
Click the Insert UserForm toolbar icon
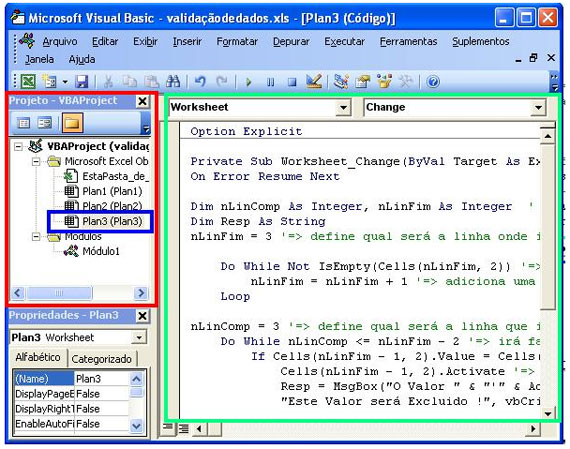click(x=49, y=81)
